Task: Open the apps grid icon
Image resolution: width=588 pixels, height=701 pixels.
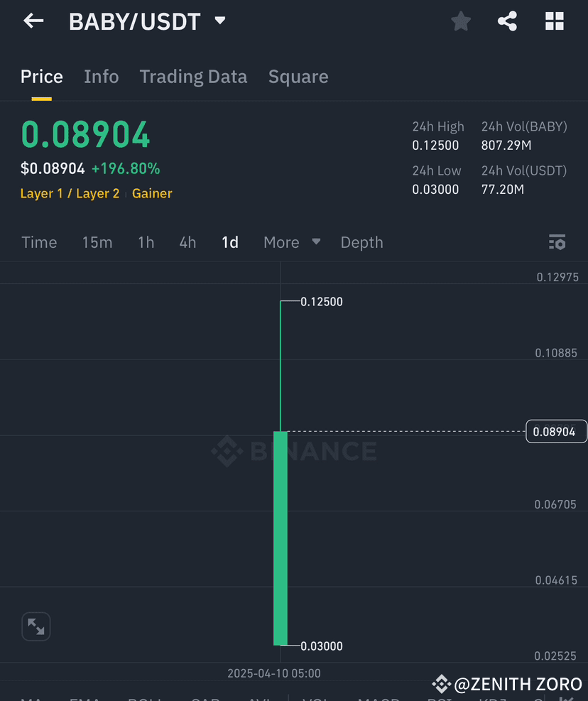Action: click(x=554, y=21)
